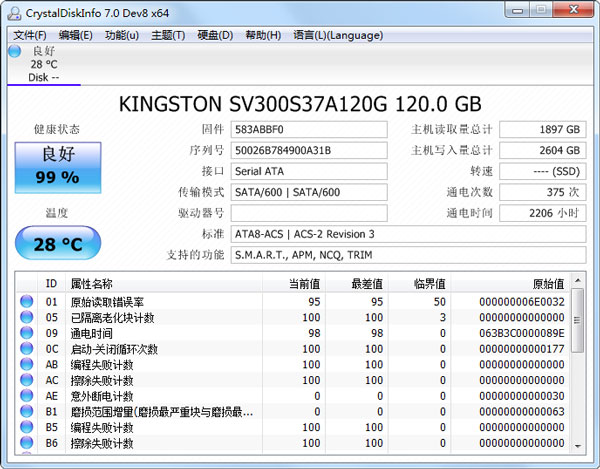This screenshot has width=600, height=469.
Task: Click the status icon for attribute B5
Action: 26,427
